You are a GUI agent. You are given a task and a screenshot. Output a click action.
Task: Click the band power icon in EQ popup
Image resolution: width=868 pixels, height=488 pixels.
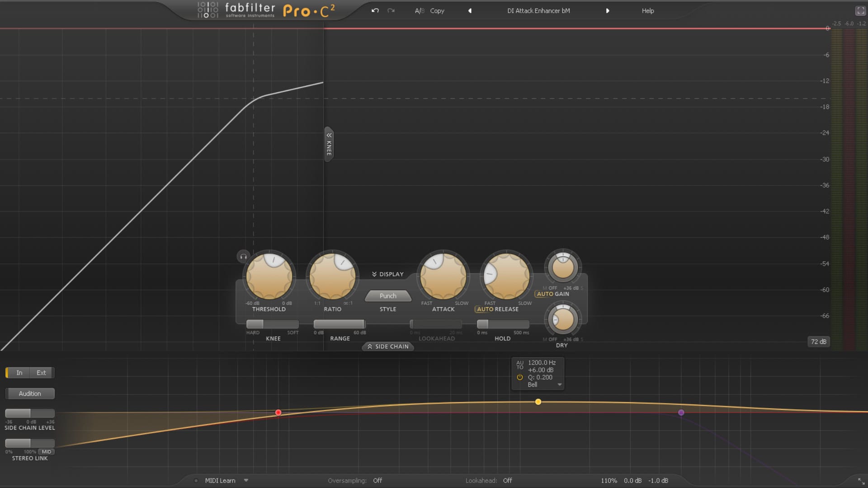click(520, 377)
